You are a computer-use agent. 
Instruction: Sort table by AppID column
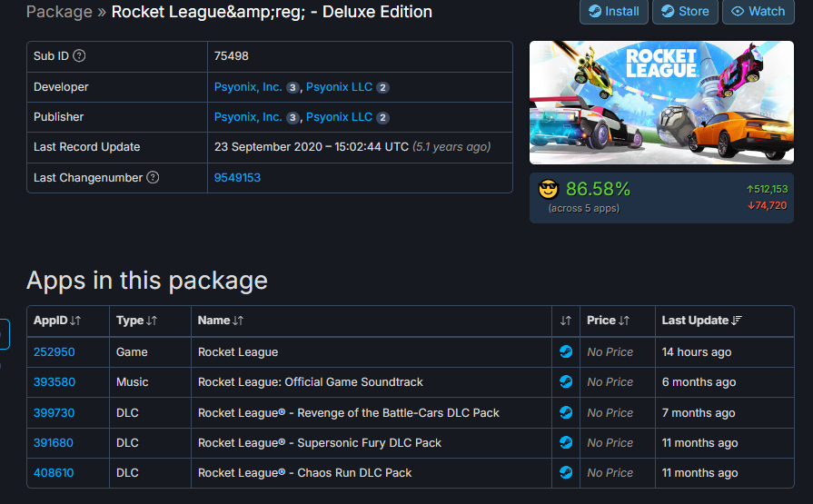(x=57, y=321)
